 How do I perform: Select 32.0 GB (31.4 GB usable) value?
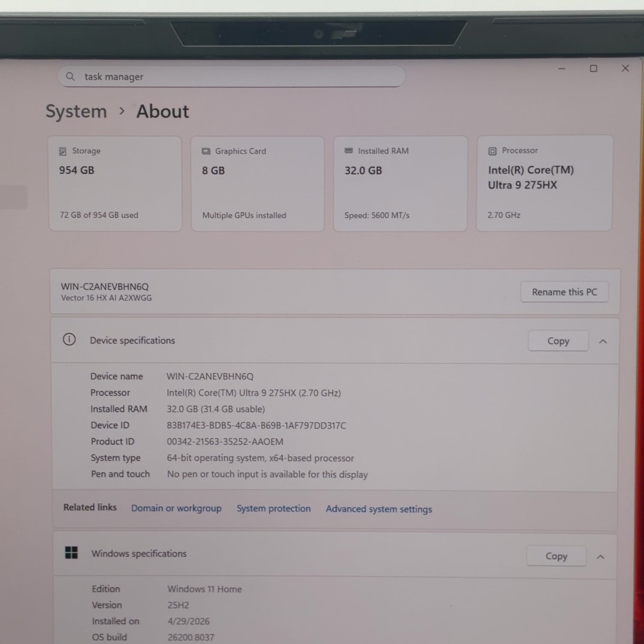pos(216,409)
